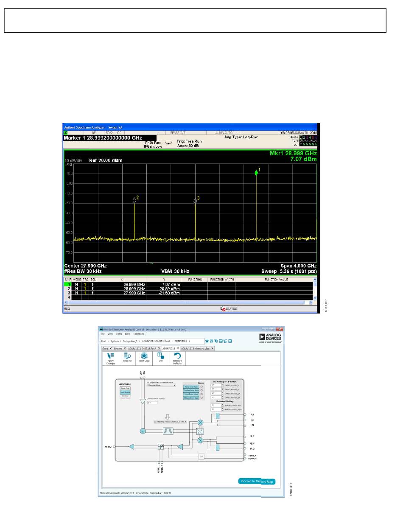This screenshot has width=403, height=532.
Task: Open the LO Frequency range dropdown
Action: click(170, 422)
